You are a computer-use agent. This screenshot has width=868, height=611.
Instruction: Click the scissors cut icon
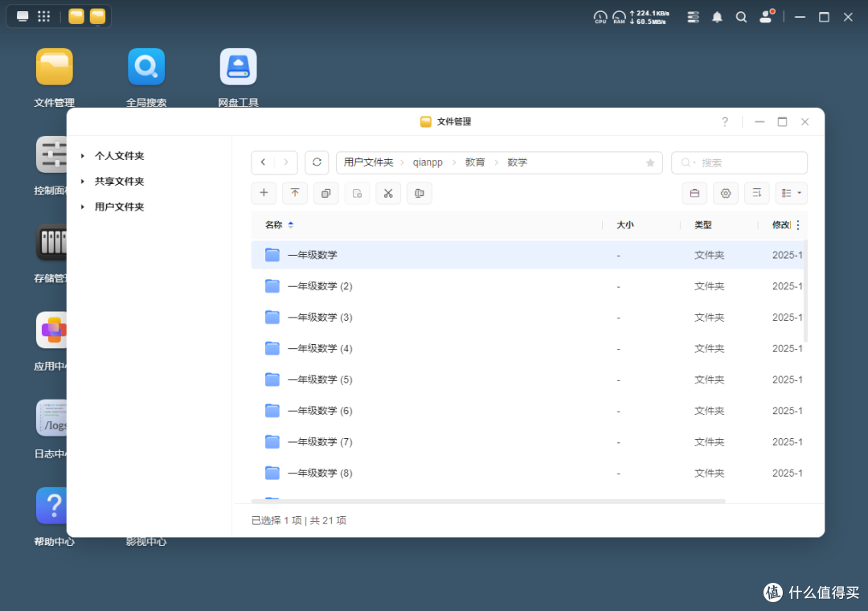[388, 193]
